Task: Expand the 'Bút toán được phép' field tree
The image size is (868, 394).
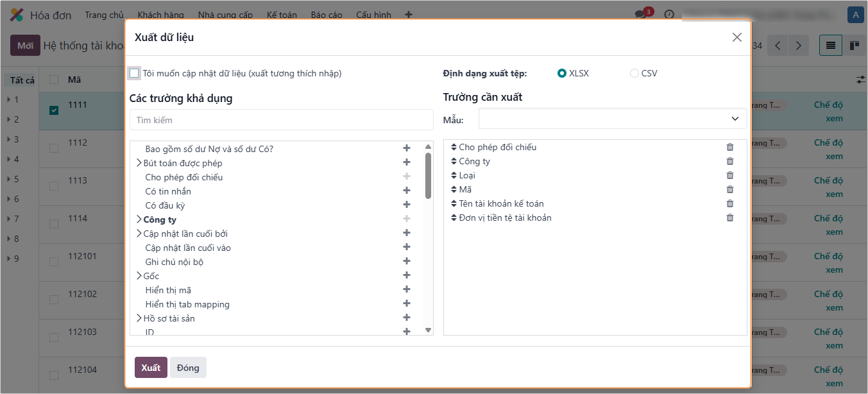Action: pos(139,163)
